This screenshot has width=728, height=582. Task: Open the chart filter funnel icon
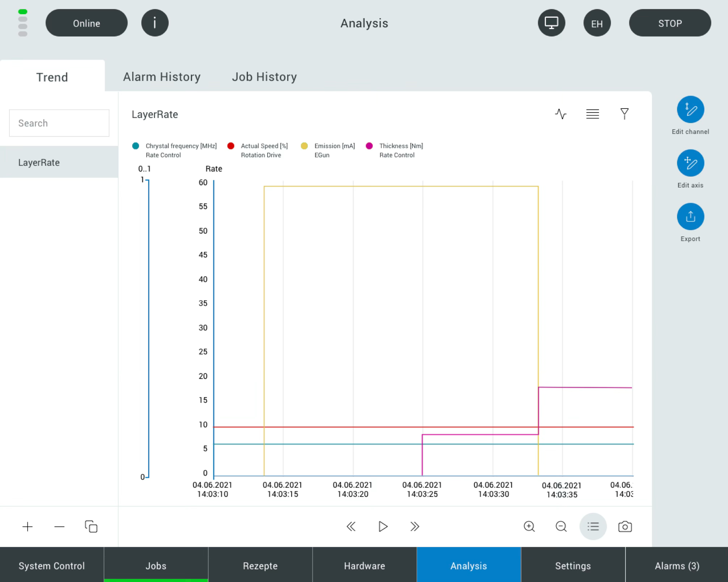[x=624, y=114]
